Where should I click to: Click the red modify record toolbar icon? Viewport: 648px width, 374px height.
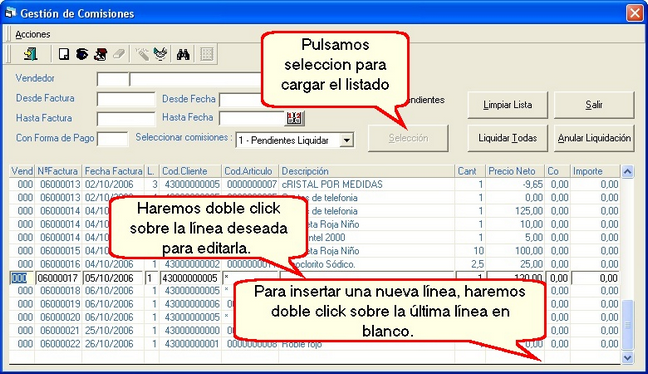[100, 54]
